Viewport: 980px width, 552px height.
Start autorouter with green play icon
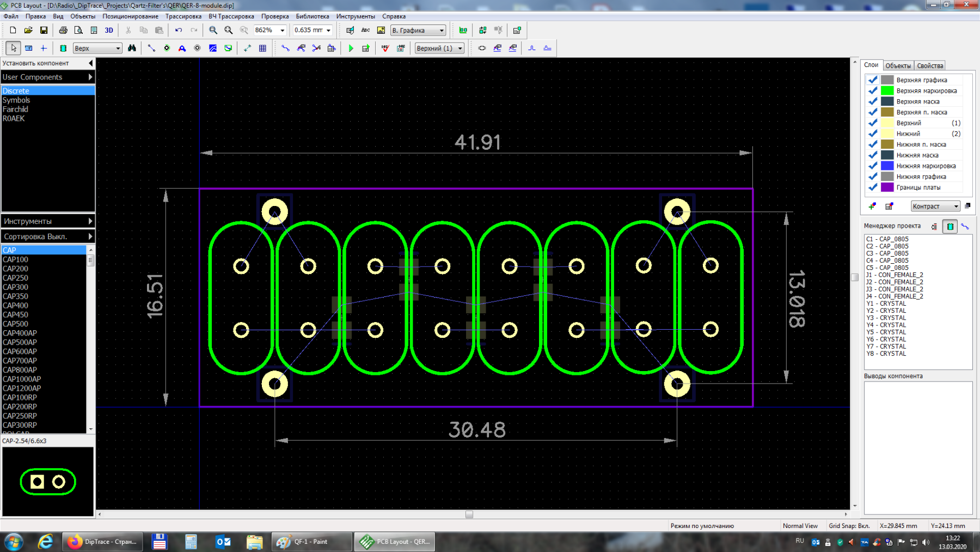point(351,48)
